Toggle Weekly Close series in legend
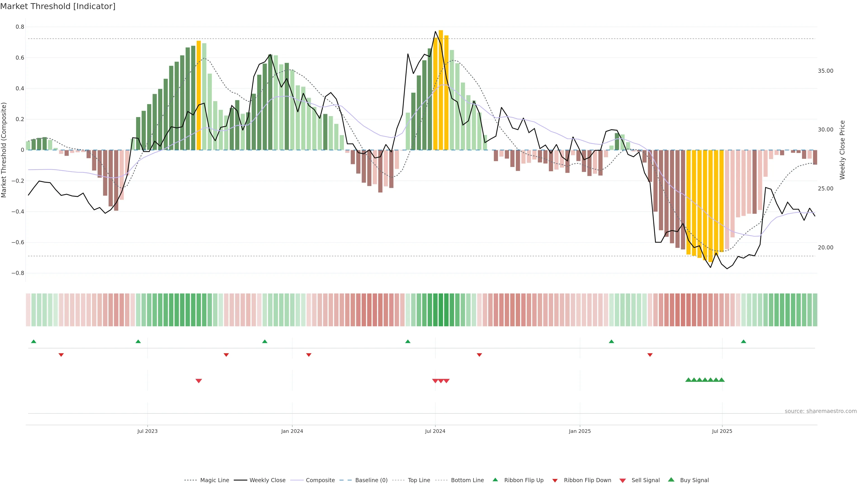This screenshot has width=868, height=488. coord(267,480)
